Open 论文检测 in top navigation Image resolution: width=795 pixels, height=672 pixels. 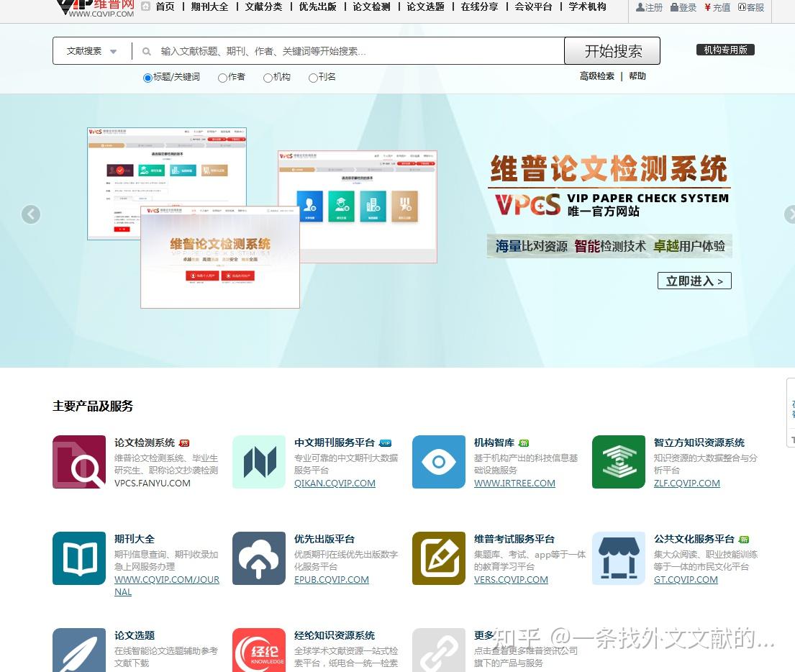372,6
